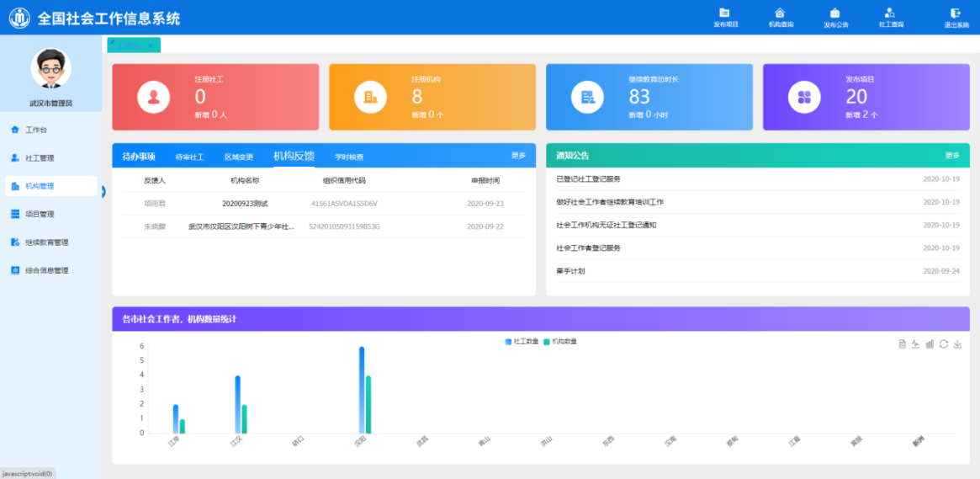
Task: Expand 项目管理 in the sidebar
Action: tap(50, 215)
